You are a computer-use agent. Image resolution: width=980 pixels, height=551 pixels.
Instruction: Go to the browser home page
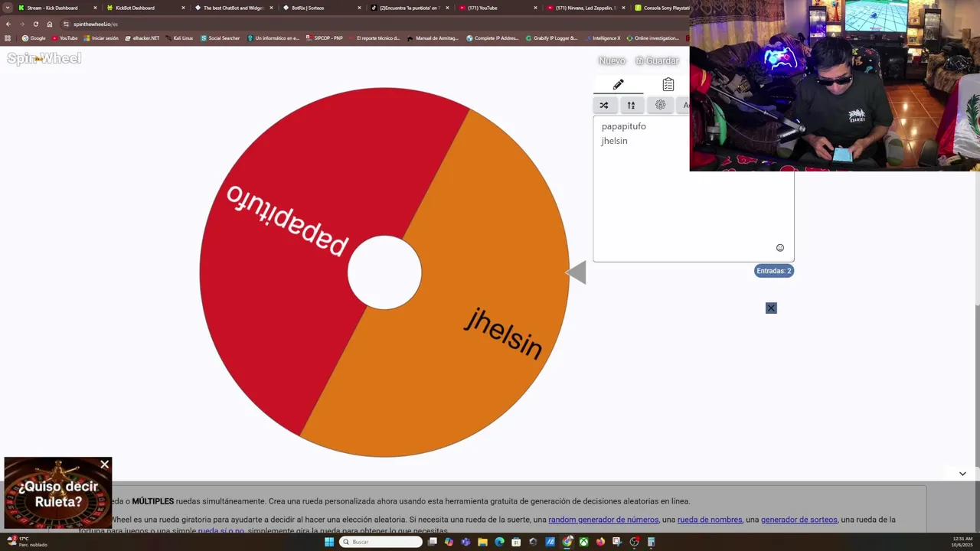50,24
